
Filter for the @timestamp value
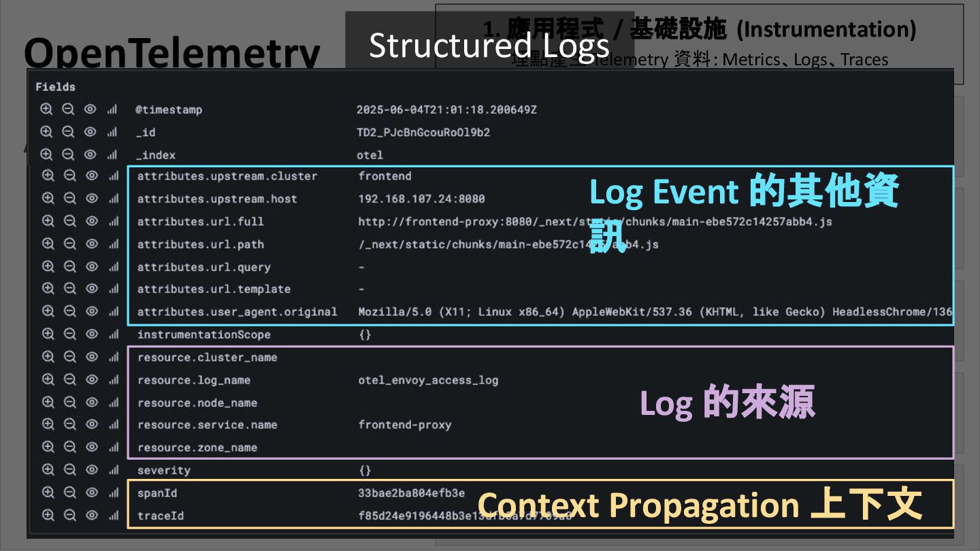click(46, 110)
